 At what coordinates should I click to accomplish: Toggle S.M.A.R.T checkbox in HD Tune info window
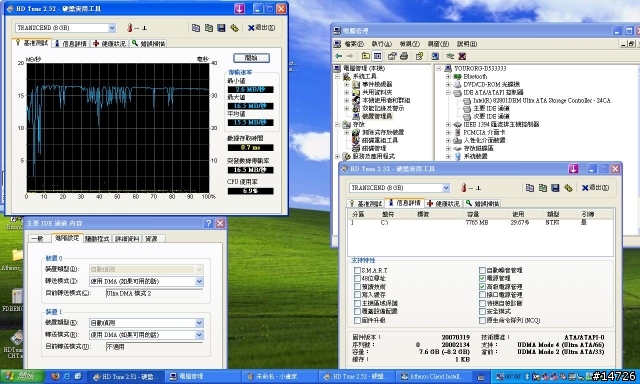(357, 270)
